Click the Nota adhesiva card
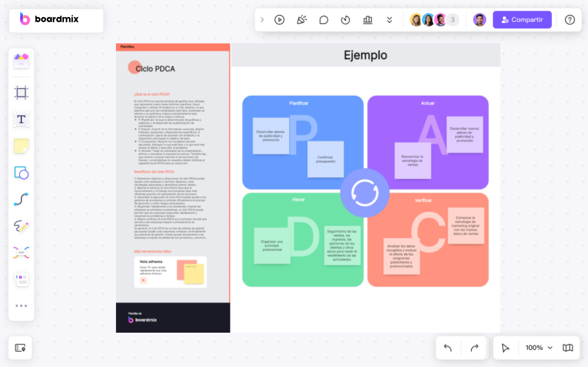 (170, 272)
